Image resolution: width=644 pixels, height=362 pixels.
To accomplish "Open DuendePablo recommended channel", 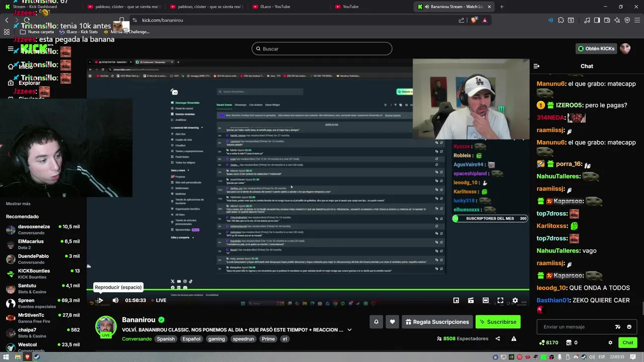I will point(43,259).
